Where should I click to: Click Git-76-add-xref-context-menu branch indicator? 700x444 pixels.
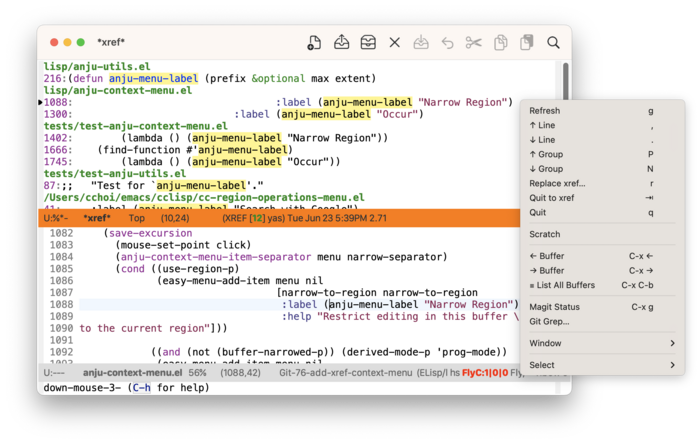pos(346,373)
